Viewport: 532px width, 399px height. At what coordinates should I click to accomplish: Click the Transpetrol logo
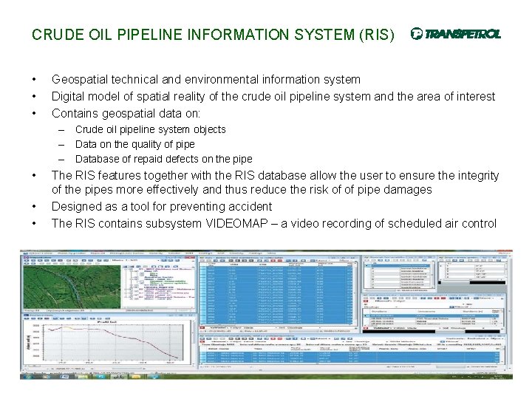coord(455,34)
